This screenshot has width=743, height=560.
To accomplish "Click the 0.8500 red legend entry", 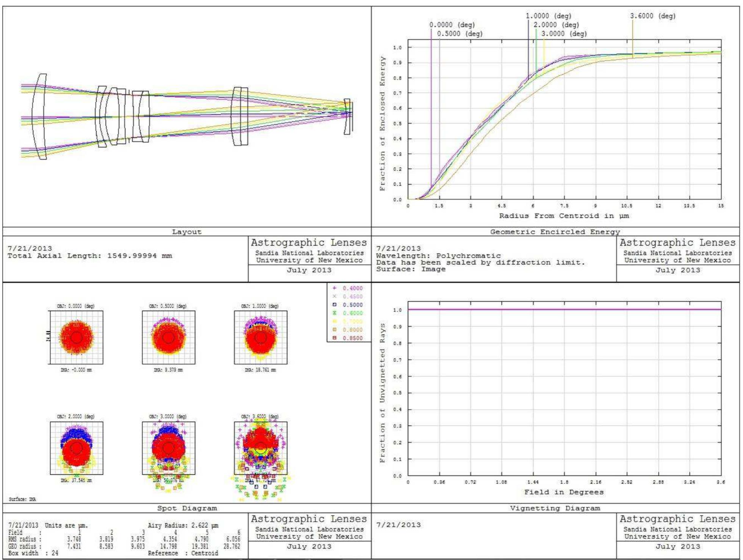I will coord(348,338).
